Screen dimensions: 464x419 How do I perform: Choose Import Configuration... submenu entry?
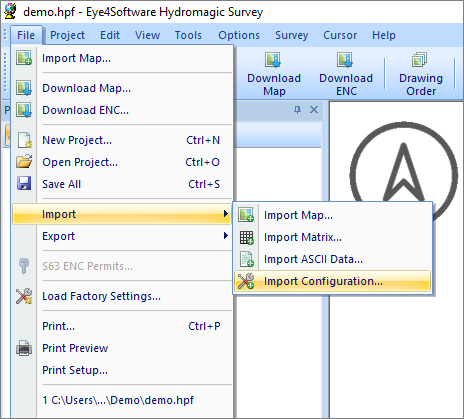click(x=332, y=281)
